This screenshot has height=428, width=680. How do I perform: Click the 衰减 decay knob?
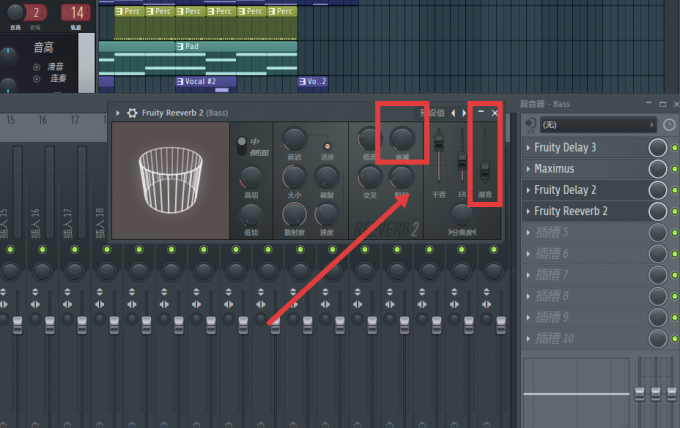point(402,139)
